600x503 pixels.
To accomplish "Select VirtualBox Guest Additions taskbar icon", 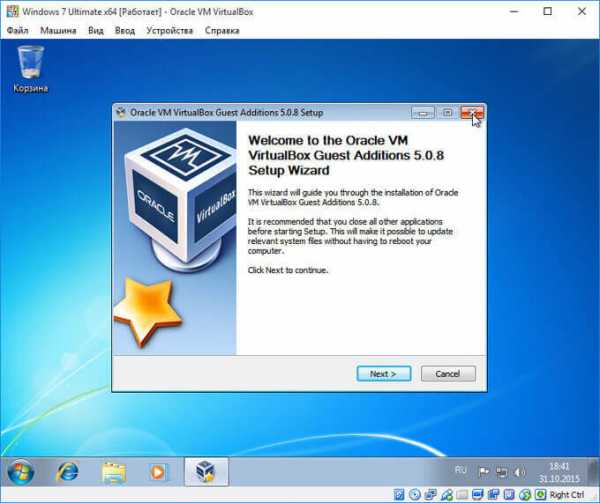I will [x=206, y=470].
